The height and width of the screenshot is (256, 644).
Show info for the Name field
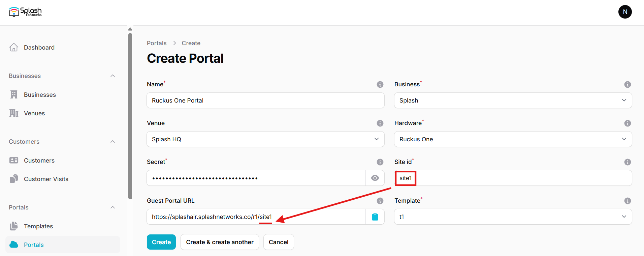pyautogui.click(x=380, y=84)
